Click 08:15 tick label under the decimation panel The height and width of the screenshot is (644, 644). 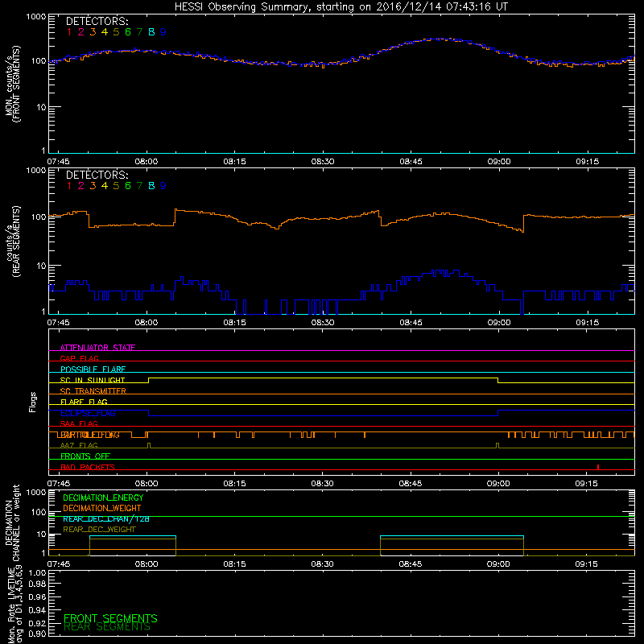coord(234,564)
